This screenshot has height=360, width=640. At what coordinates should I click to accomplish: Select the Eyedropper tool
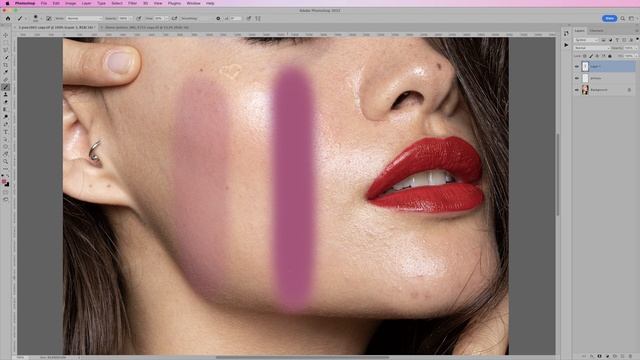coord(6,73)
